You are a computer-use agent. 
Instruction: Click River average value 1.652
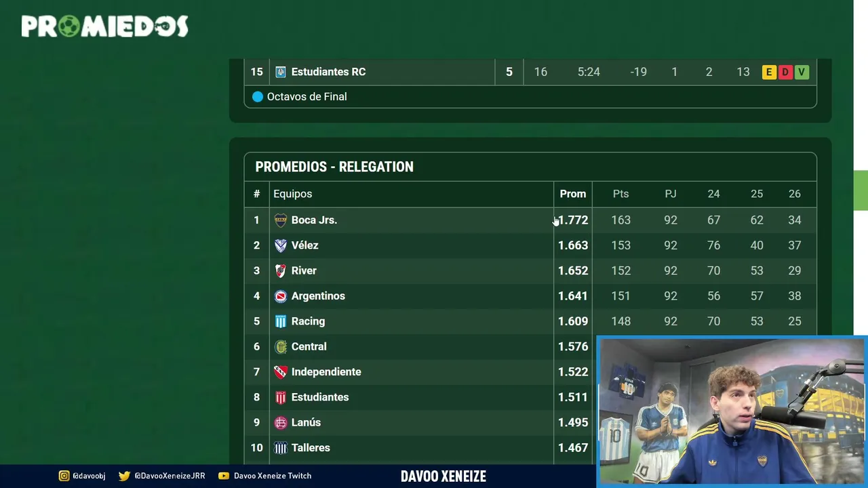tap(573, 270)
